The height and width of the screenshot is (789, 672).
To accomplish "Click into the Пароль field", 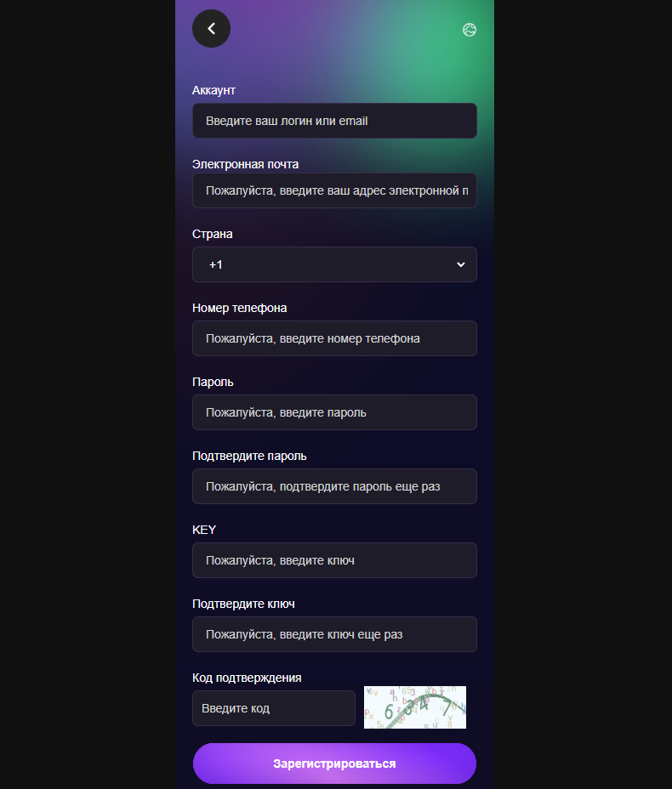I will coord(334,412).
